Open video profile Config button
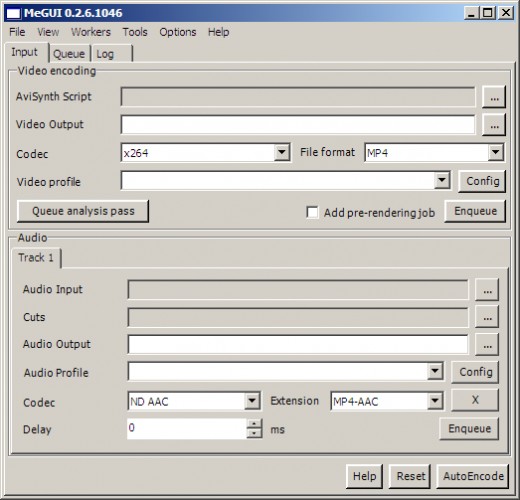Viewport: 520px width, 500px height. coord(482,181)
